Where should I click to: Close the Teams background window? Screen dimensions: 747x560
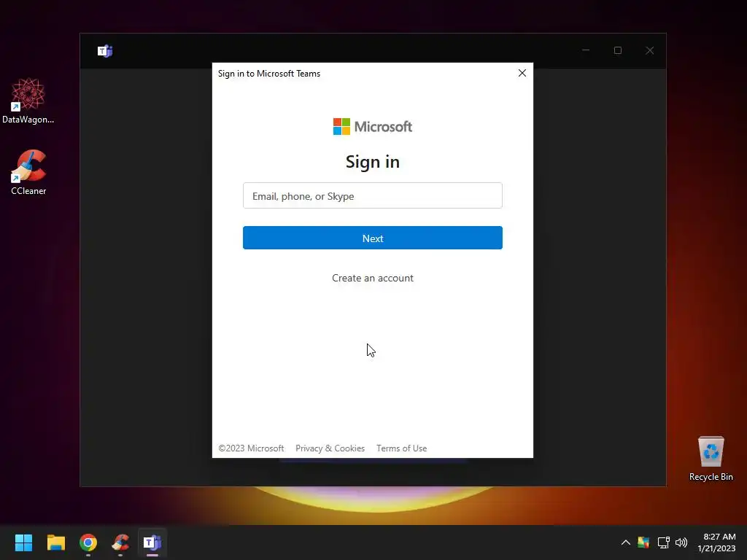650,50
